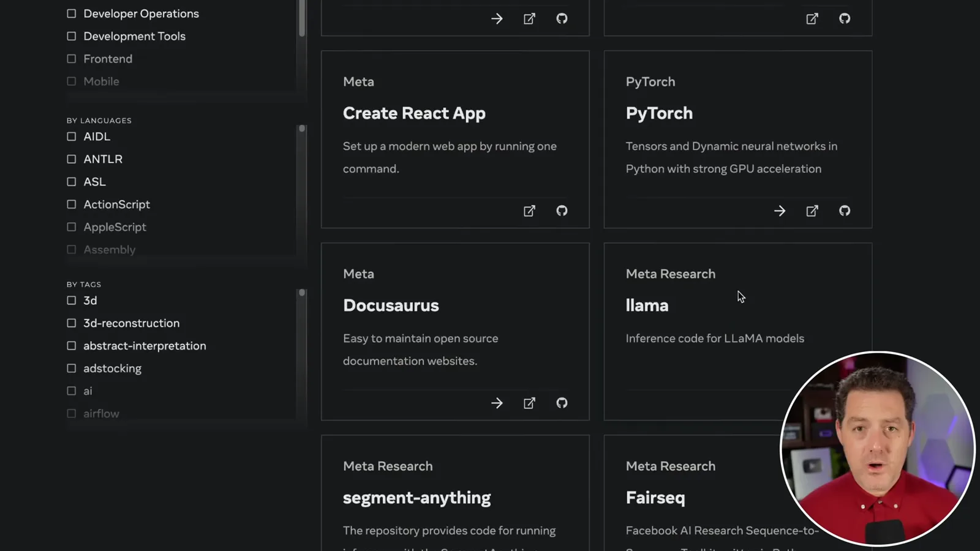Enable the AppleScript language checkbox
The image size is (980, 551).
72,227
